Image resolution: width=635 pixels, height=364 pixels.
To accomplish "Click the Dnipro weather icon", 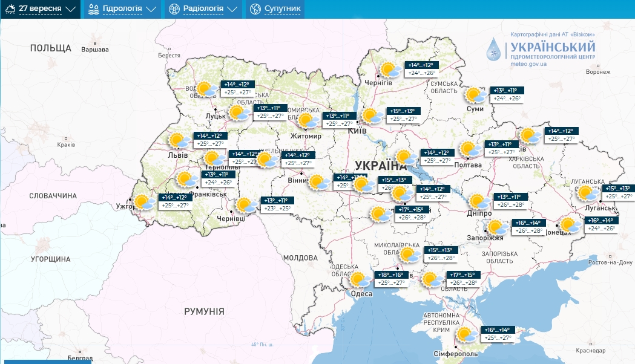I will click(x=479, y=201).
